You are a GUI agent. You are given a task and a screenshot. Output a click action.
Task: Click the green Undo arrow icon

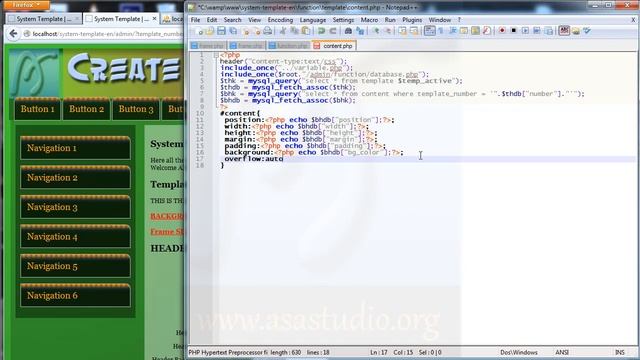click(x=322, y=31)
